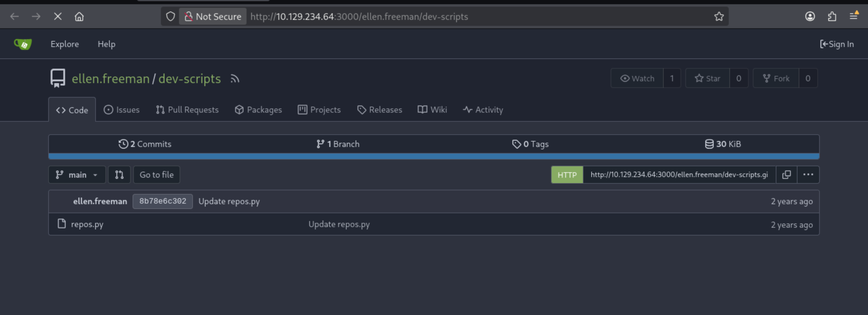Viewport: 868px width, 315px height.
Task: Toggle Watch on the repository
Action: pyautogui.click(x=637, y=78)
